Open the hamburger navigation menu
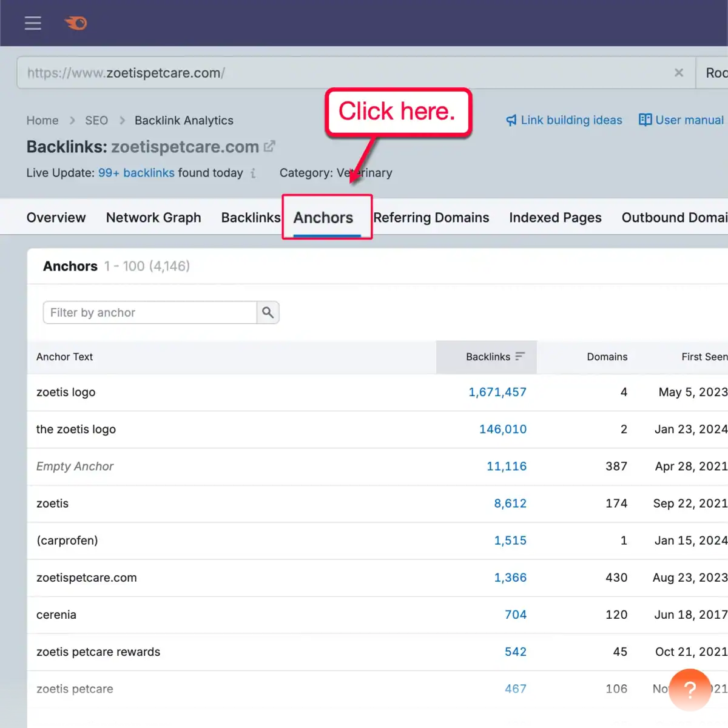This screenshot has width=728, height=728. 33,23
